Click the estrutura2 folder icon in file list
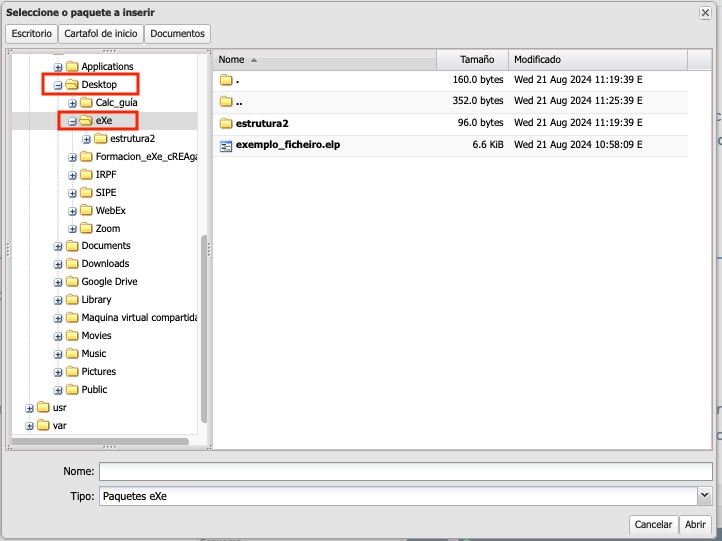The height and width of the screenshot is (541, 722). coord(225,124)
